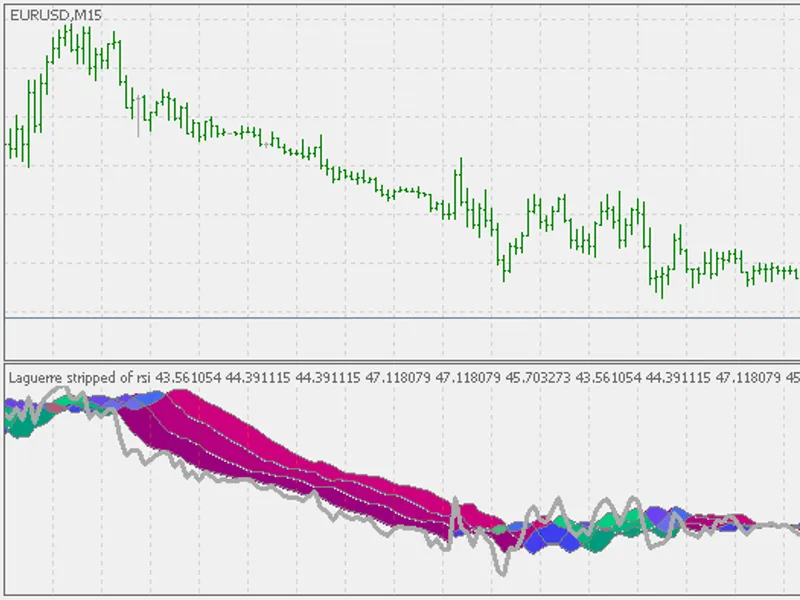The width and height of the screenshot is (800, 600).
Task: Click the 45.703273 indicator value
Action: coord(538,378)
